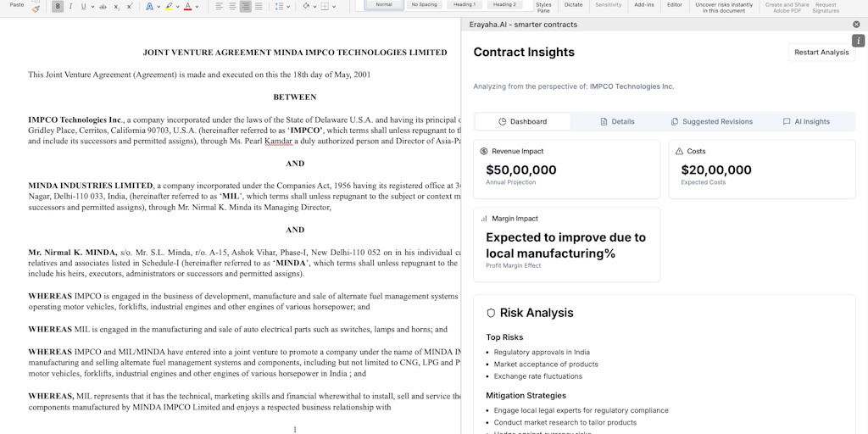Close the Erayaha.AI panel
Viewport: 868px width, 434px height.
click(856, 25)
